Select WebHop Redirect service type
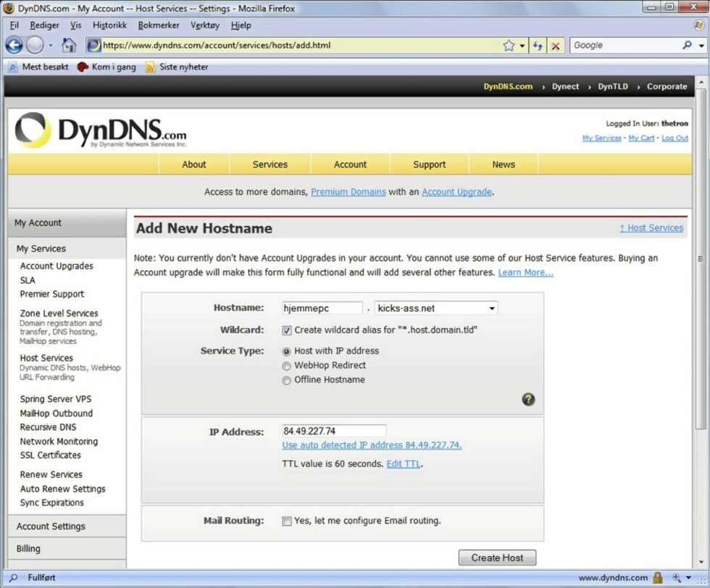Screen dimensions: 710x588 pos(286,366)
